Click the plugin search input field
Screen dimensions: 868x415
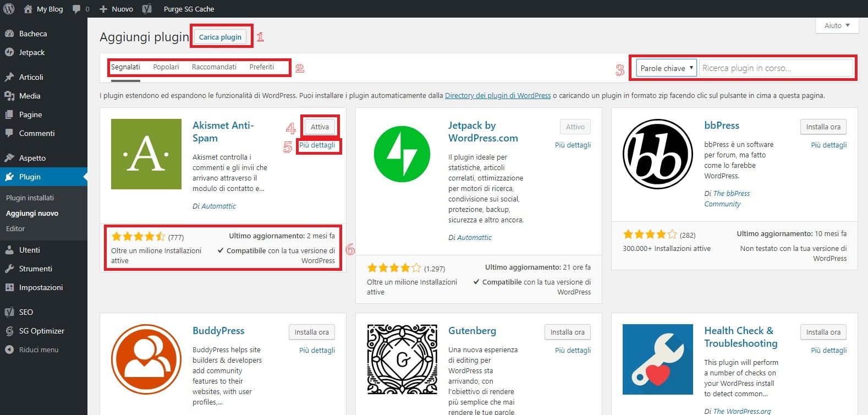pos(776,68)
